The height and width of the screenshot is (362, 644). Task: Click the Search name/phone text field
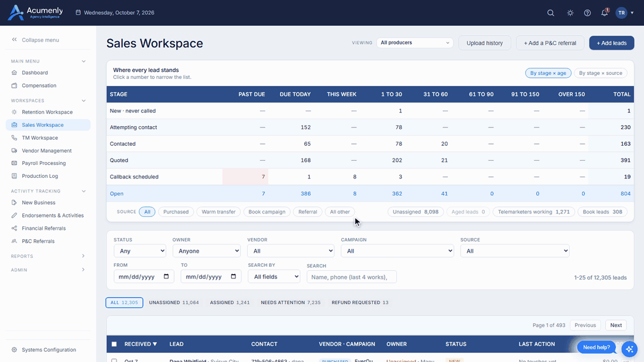[x=352, y=277]
